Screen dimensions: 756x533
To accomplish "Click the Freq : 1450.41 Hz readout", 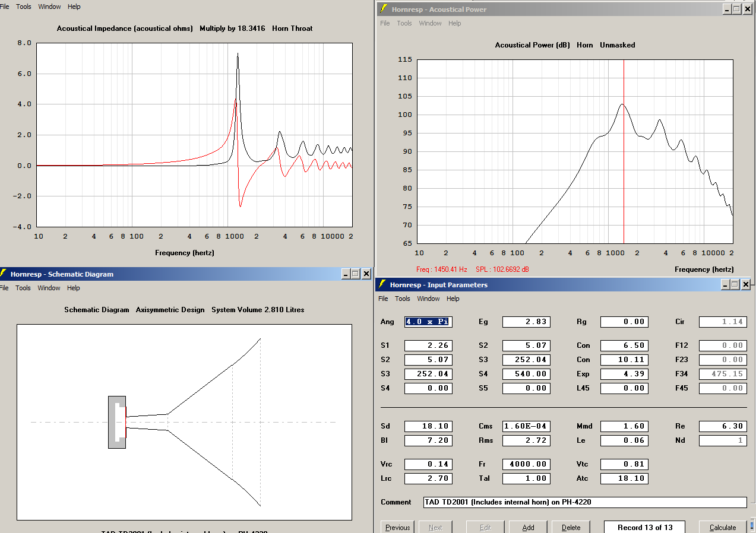I will 442,269.
